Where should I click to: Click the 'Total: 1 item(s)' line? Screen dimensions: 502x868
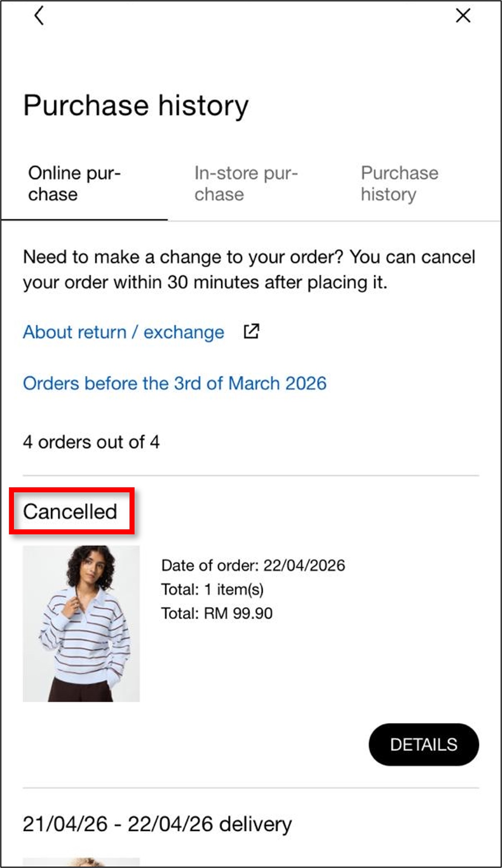point(212,589)
